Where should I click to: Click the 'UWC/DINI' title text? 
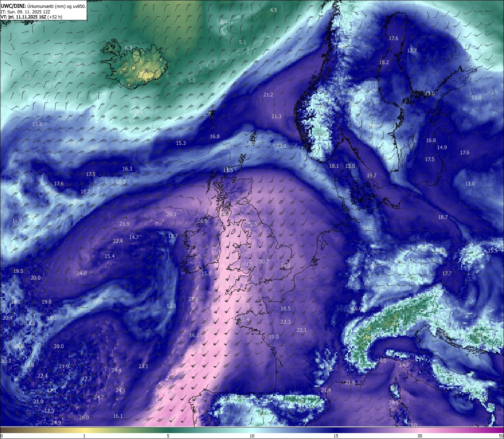click(x=13, y=6)
